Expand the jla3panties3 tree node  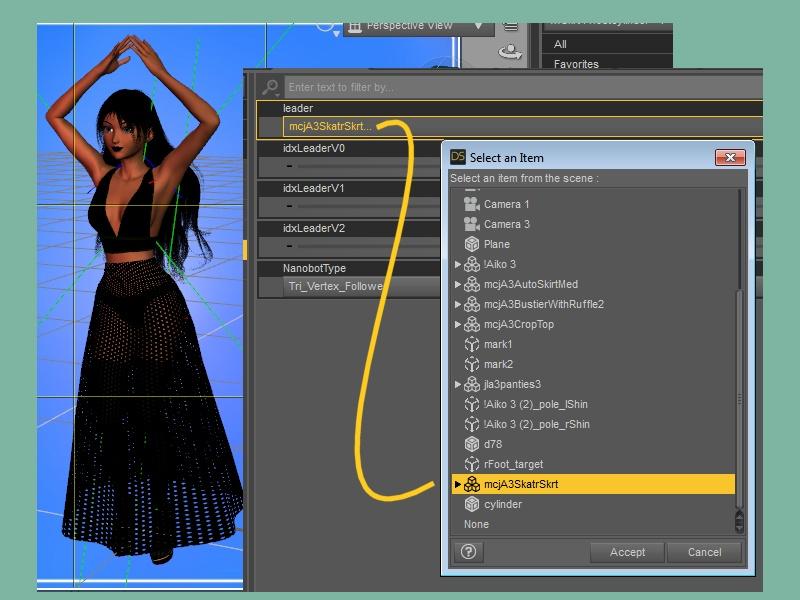coord(458,384)
